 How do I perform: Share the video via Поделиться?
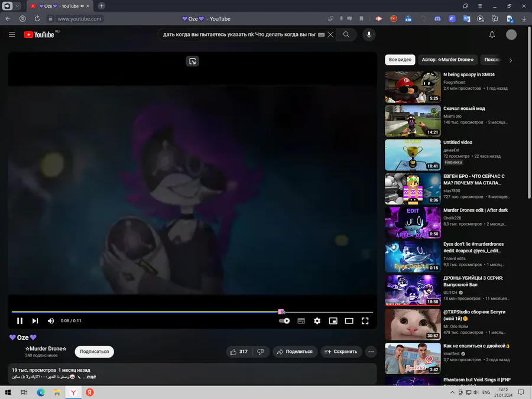click(x=295, y=352)
